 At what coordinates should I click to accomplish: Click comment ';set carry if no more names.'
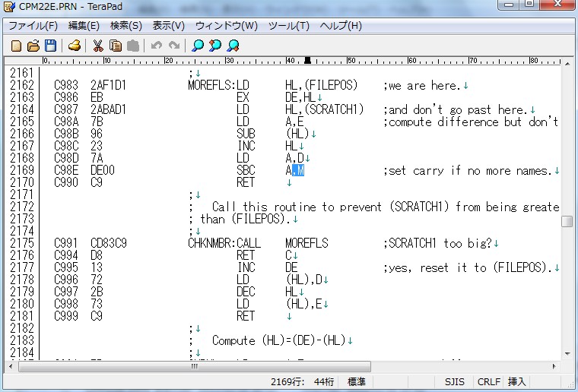click(468, 170)
